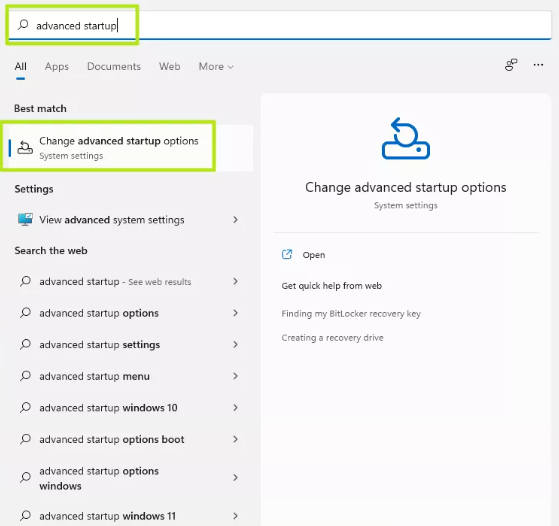This screenshot has height=526, width=559.
Task: Open 'Finding my BitLocker recovery key' help link
Action: point(351,314)
